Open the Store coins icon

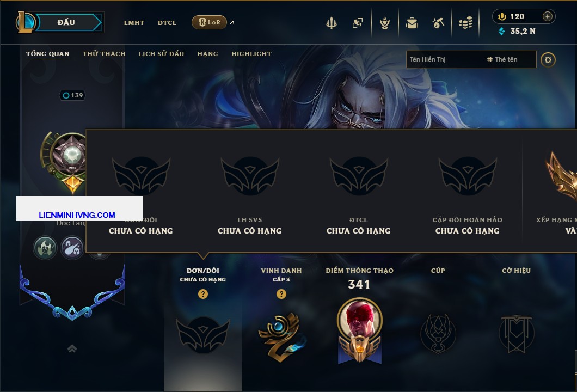pos(465,23)
